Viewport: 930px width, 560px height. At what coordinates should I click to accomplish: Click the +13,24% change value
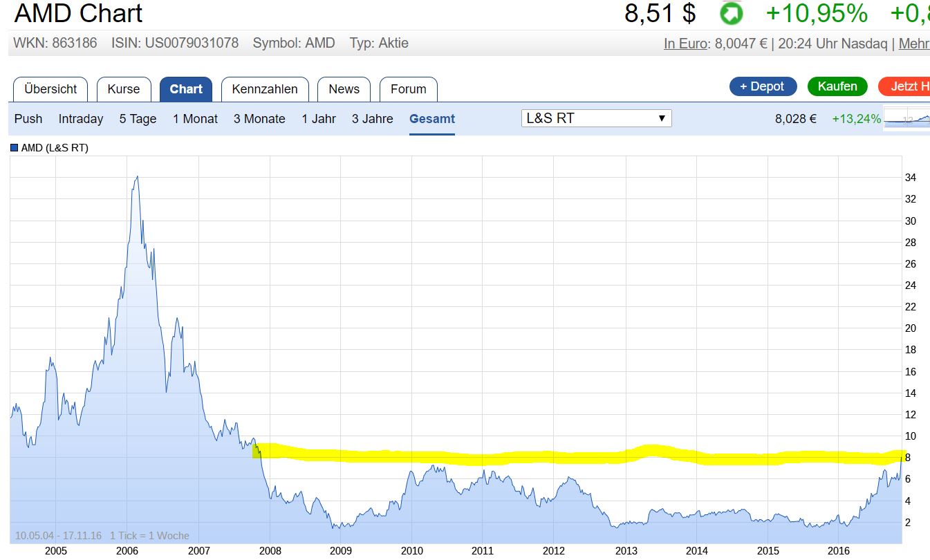click(857, 119)
